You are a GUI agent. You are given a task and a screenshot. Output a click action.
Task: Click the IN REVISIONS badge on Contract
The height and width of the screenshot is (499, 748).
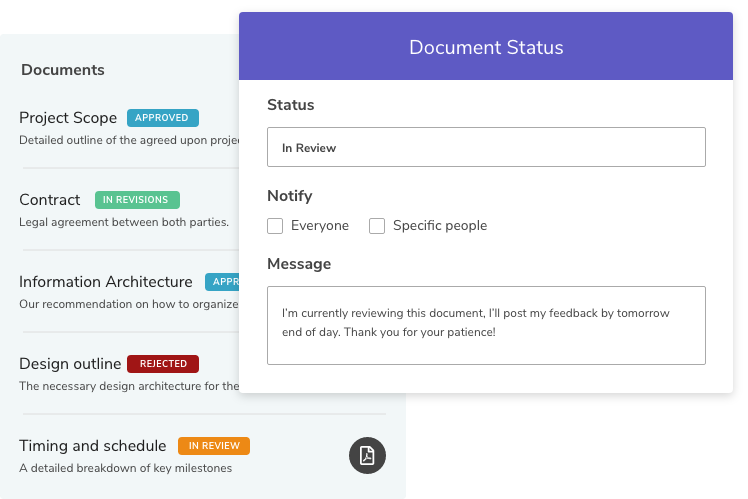click(x=137, y=200)
